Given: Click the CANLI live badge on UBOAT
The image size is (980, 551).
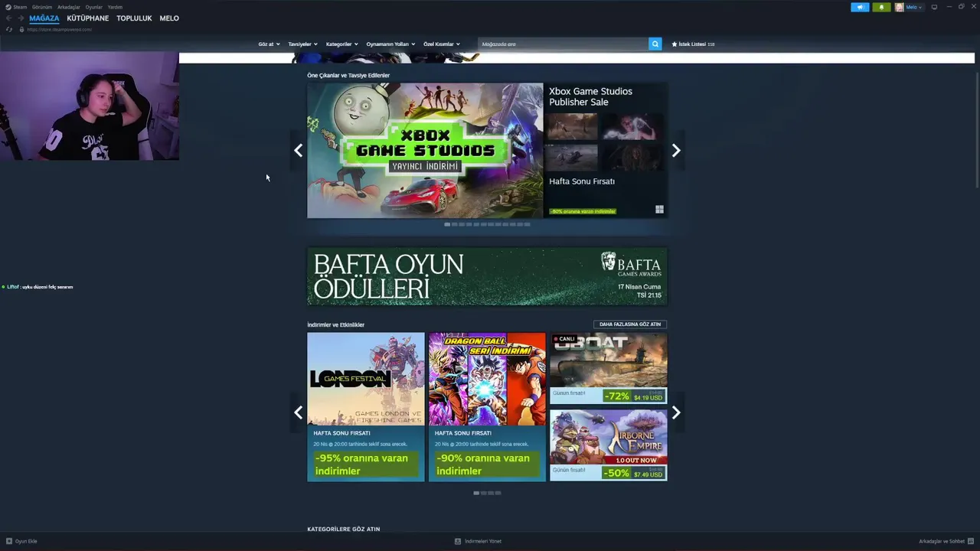Looking at the screenshot, I should point(565,338).
